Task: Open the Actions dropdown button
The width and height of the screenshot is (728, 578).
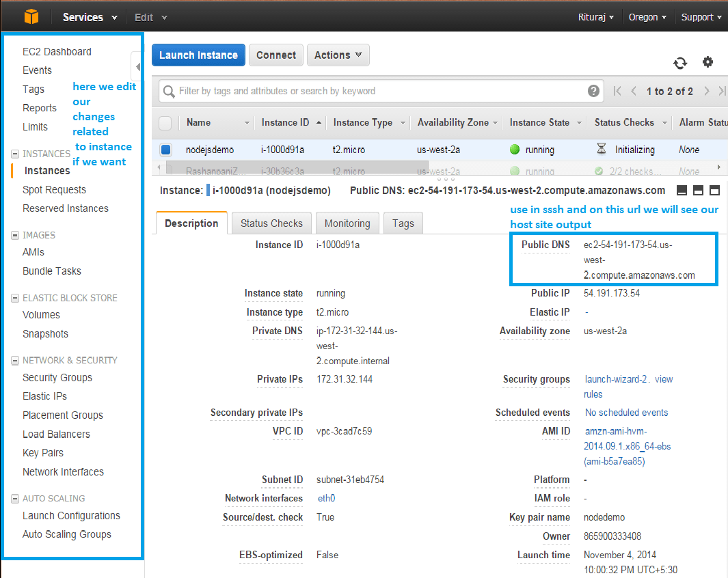Action: [x=338, y=55]
